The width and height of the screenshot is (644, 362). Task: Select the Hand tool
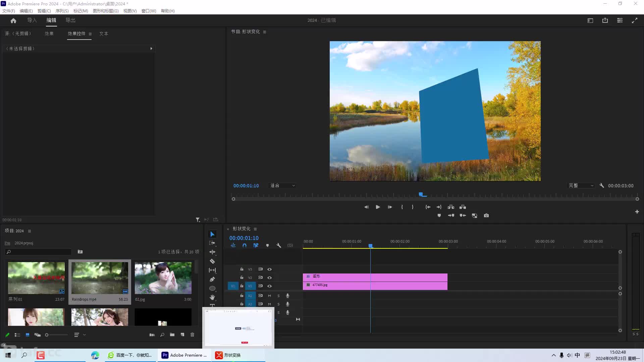coord(212,297)
